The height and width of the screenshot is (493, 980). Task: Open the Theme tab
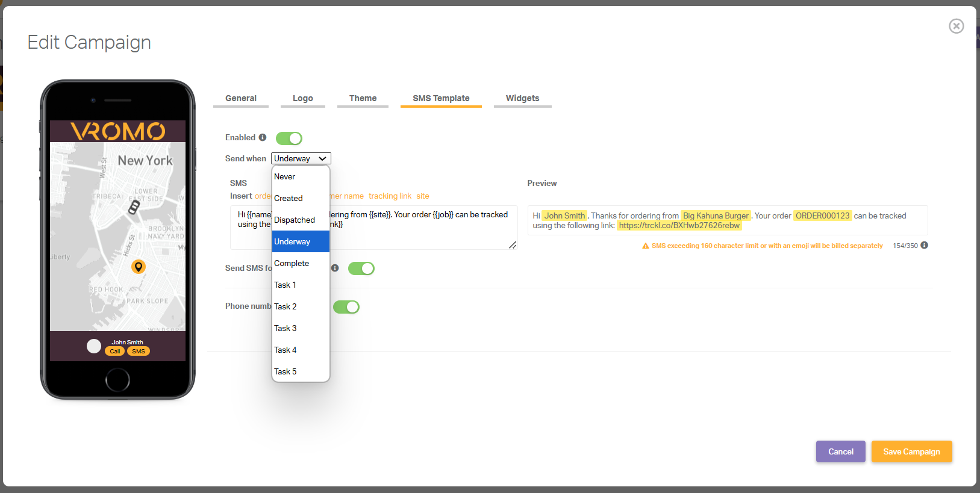point(363,99)
